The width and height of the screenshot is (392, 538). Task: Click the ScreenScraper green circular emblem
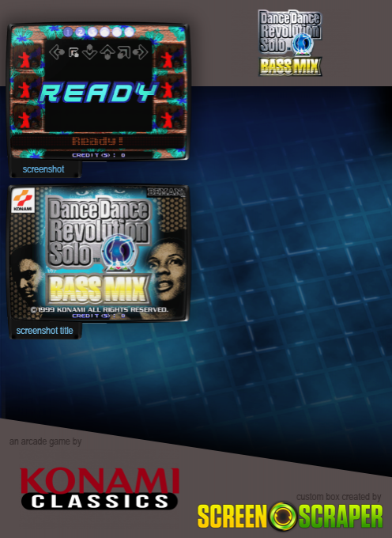click(x=283, y=517)
